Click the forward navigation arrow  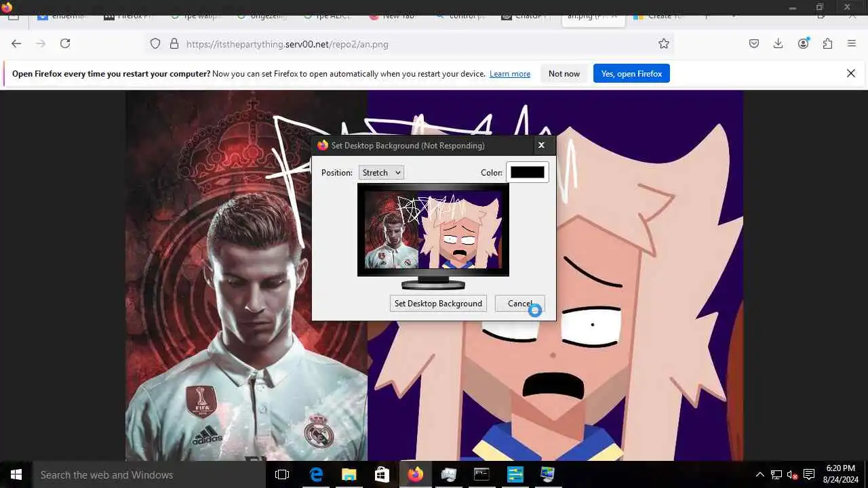41,43
